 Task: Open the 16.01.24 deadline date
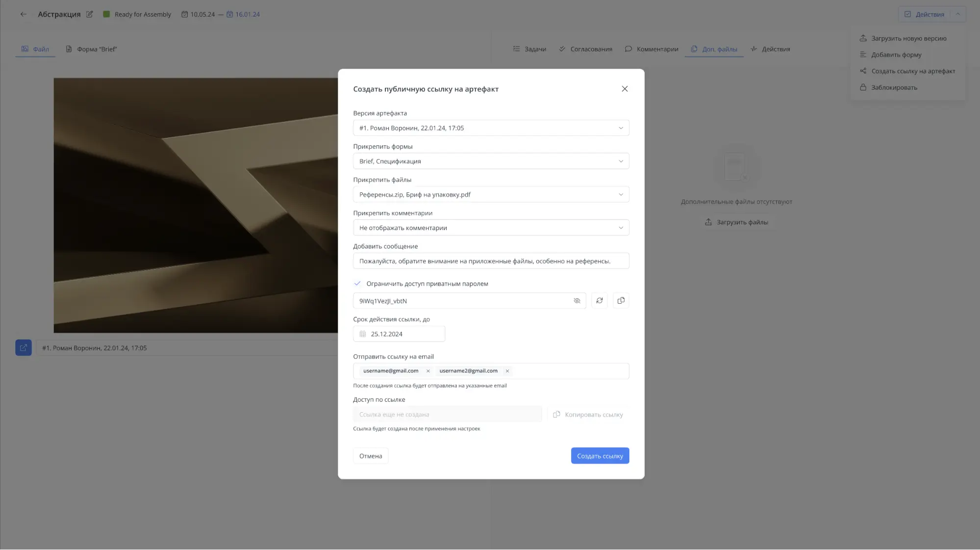243,14
